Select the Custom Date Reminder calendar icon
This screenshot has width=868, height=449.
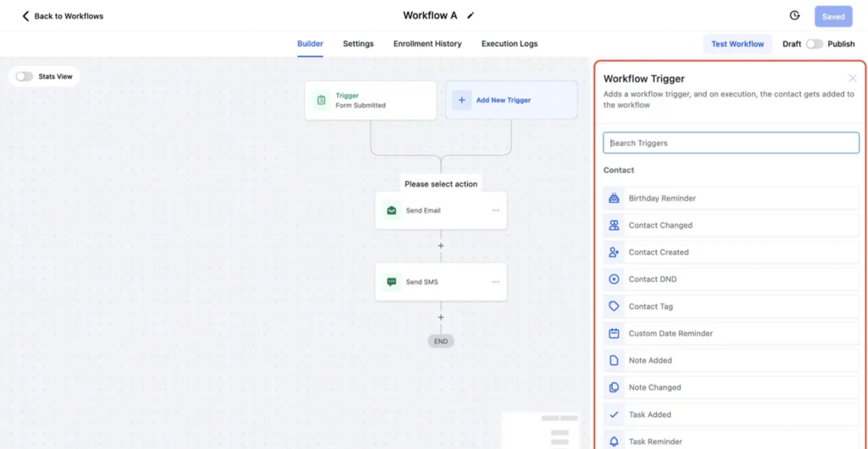tap(614, 334)
